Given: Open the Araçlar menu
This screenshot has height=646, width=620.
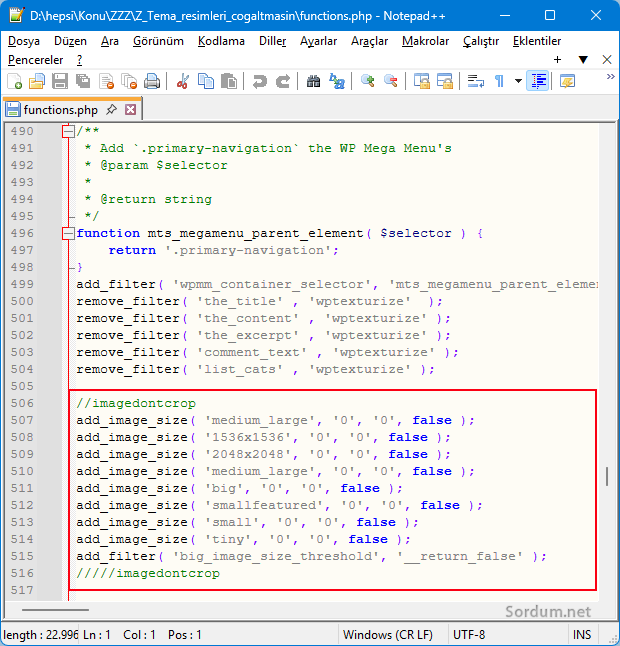Looking at the screenshot, I should pyautogui.click(x=370, y=41).
